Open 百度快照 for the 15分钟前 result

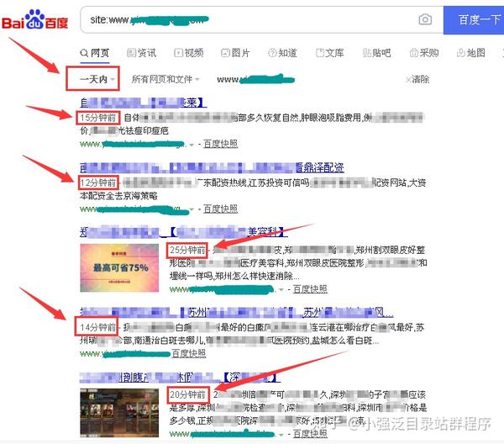(x=220, y=144)
